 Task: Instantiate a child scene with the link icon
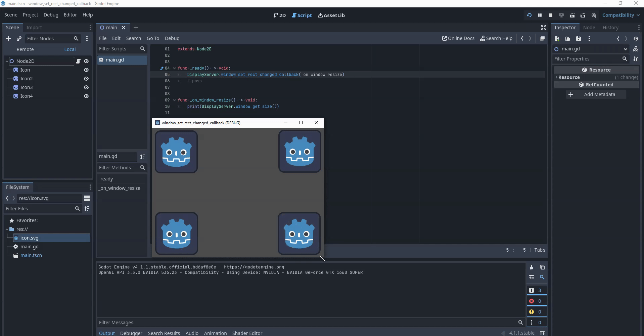tap(19, 39)
